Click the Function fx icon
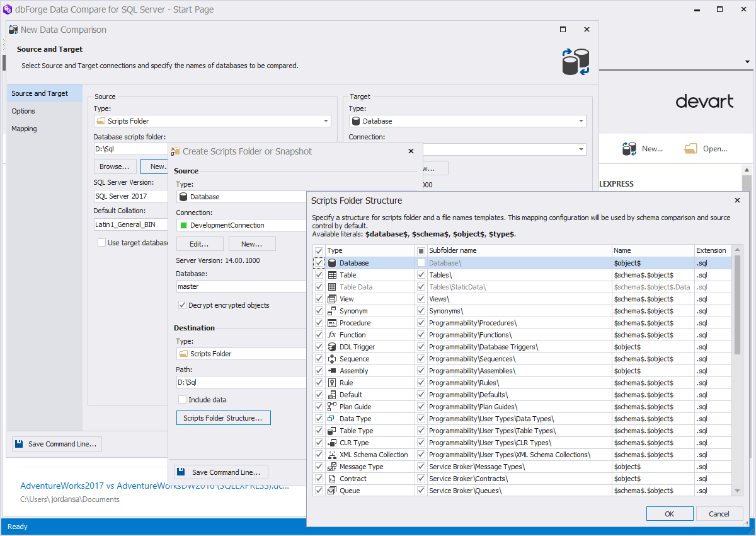This screenshot has height=536, width=756. click(x=332, y=334)
